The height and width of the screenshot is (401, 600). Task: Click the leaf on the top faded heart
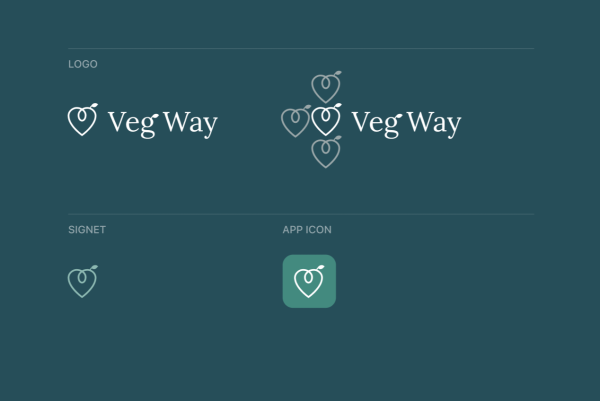tap(337, 73)
